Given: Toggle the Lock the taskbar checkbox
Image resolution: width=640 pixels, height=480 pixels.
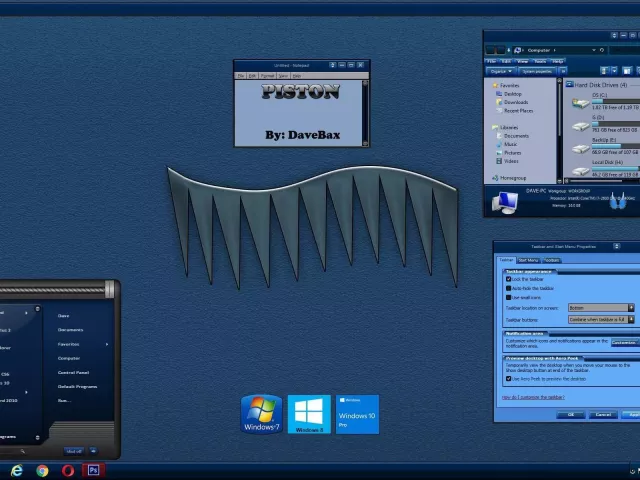Looking at the screenshot, I should [509, 279].
